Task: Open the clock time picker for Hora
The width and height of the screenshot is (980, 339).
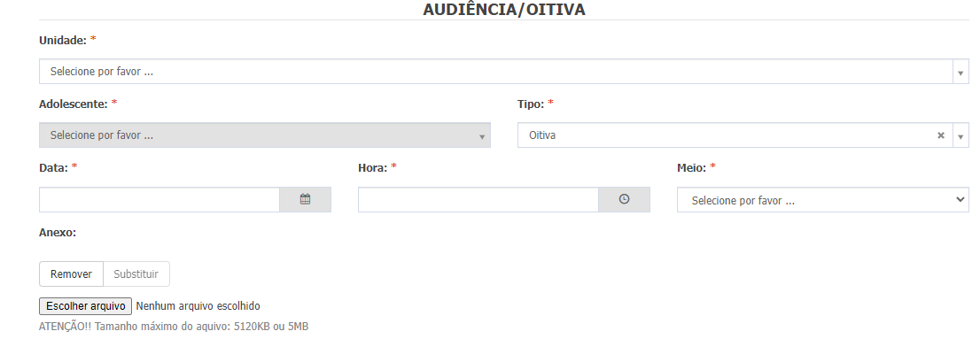Action: coord(624,200)
